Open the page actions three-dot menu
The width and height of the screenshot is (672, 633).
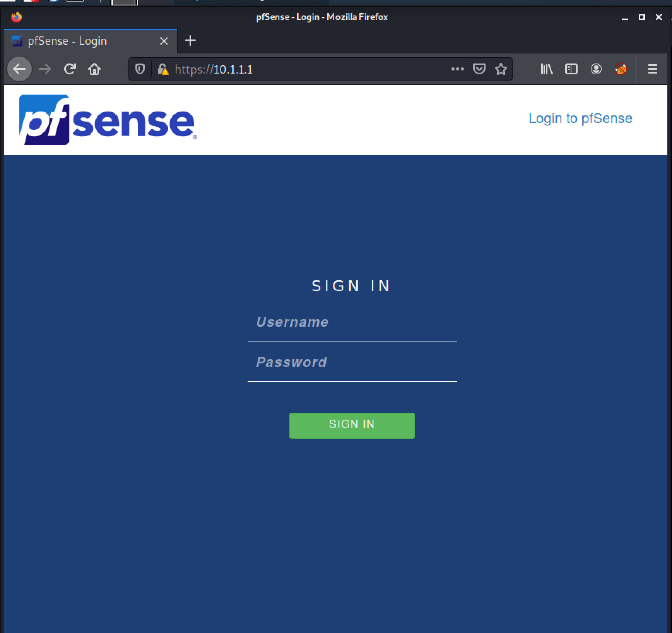coord(457,69)
